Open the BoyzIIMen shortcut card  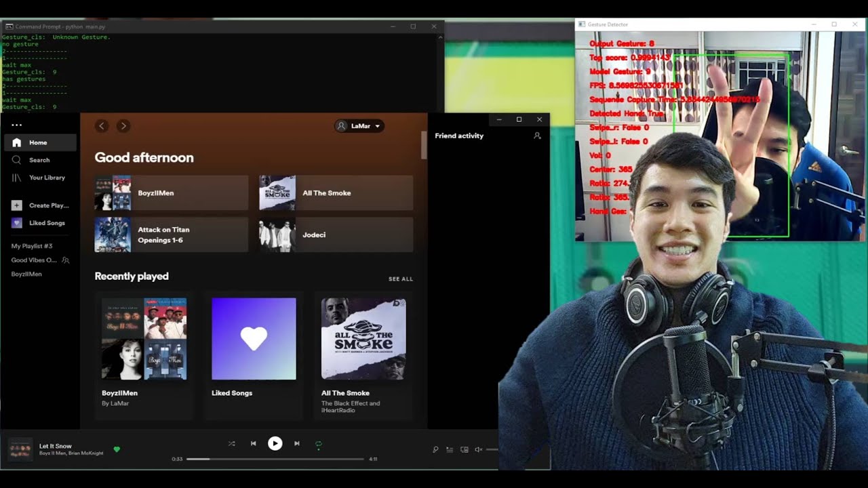click(x=172, y=193)
